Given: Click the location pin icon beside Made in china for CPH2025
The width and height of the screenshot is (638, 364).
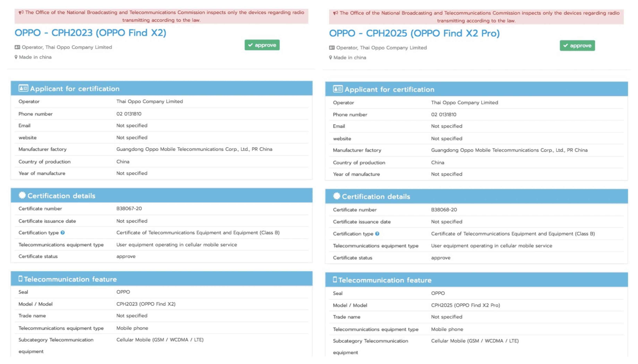Looking at the screenshot, I should 330,57.
